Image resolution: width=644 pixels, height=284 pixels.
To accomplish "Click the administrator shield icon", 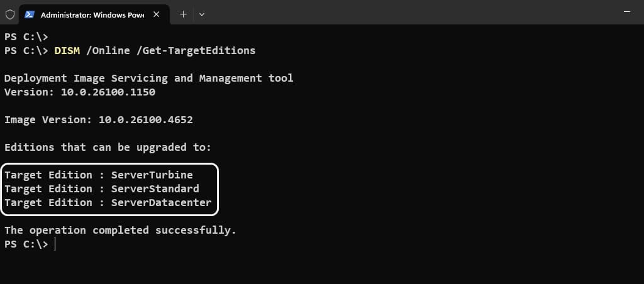I will 10,14.
